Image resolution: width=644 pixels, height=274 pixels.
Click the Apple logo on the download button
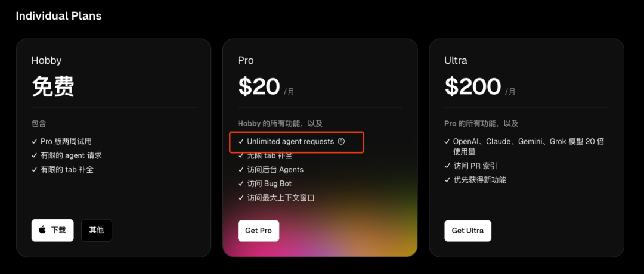pos(42,230)
